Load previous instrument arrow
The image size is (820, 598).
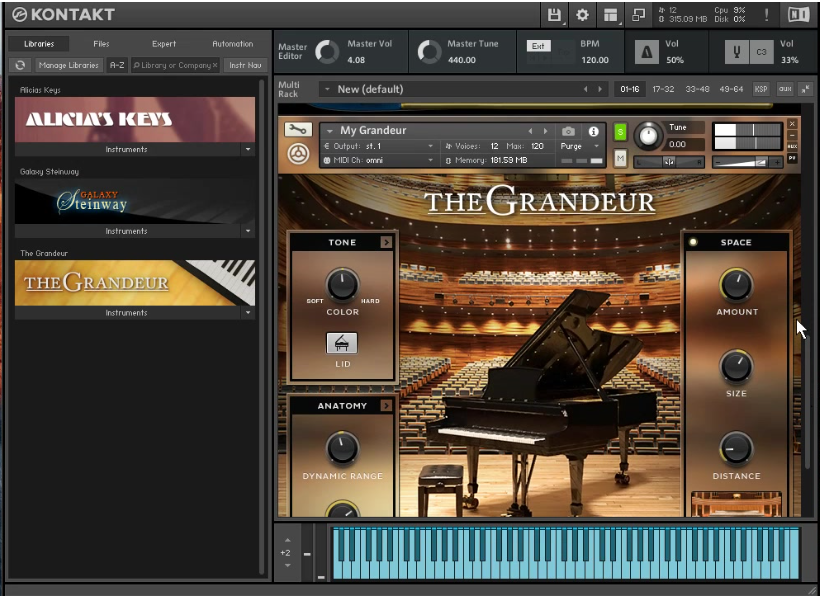click(531, 131)
